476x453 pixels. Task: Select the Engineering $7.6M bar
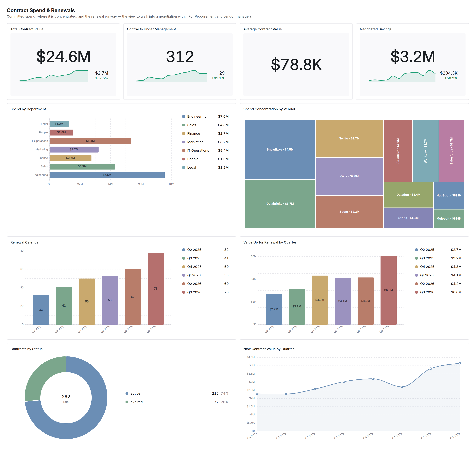(x=107, y=175)
